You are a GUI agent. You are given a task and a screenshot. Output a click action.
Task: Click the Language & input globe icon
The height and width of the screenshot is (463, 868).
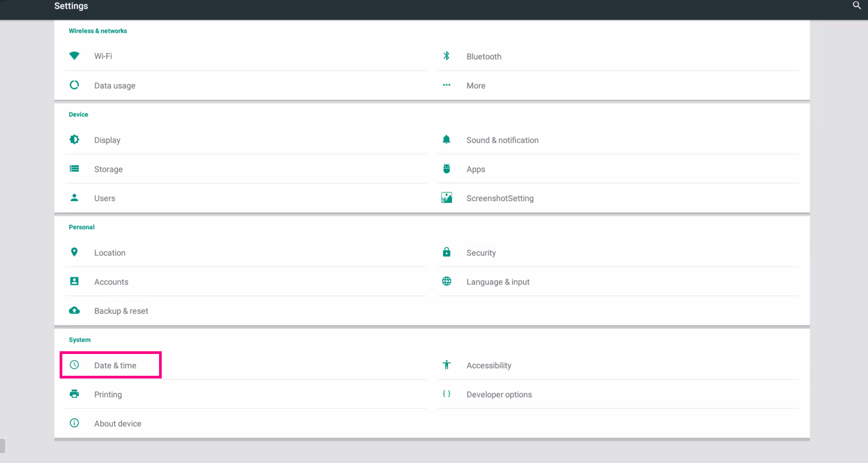pyautogui.click(x=446, y=281)
